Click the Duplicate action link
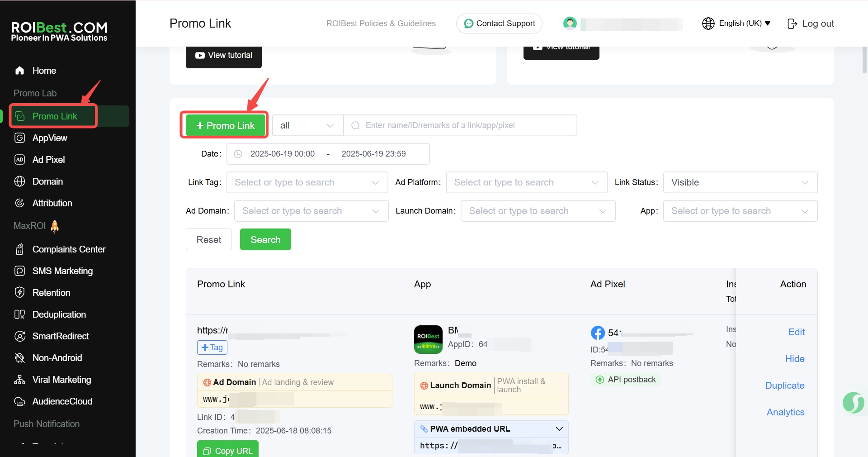 pos(785,386)
